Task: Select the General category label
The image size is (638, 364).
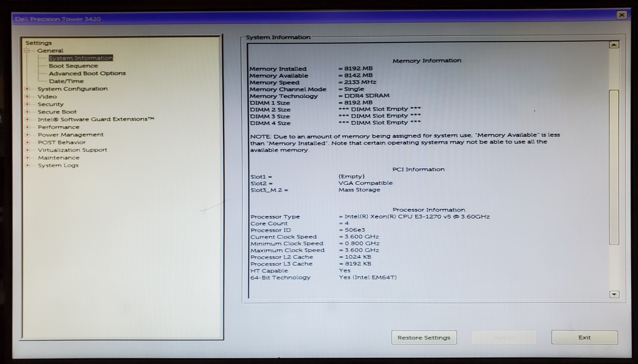Action: pyautogui.click(x=50, y=50)
